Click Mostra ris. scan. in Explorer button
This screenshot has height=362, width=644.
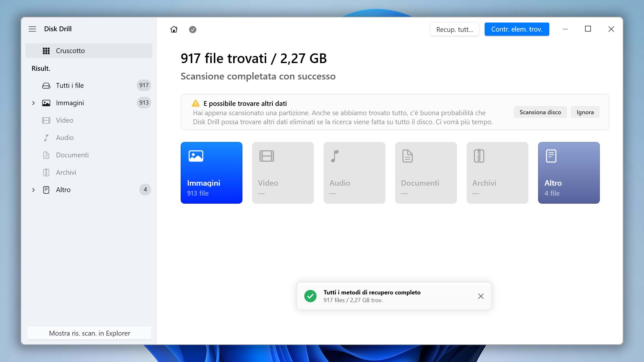pyautogui.click(x=90, y=333)
